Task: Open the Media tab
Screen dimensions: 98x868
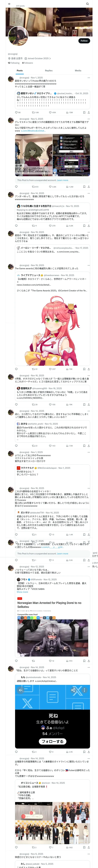Action: (78, 70)
